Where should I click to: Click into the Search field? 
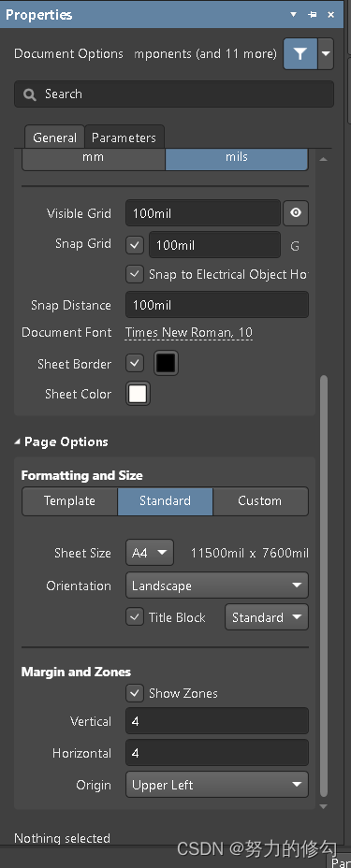[x=174, y=94]
